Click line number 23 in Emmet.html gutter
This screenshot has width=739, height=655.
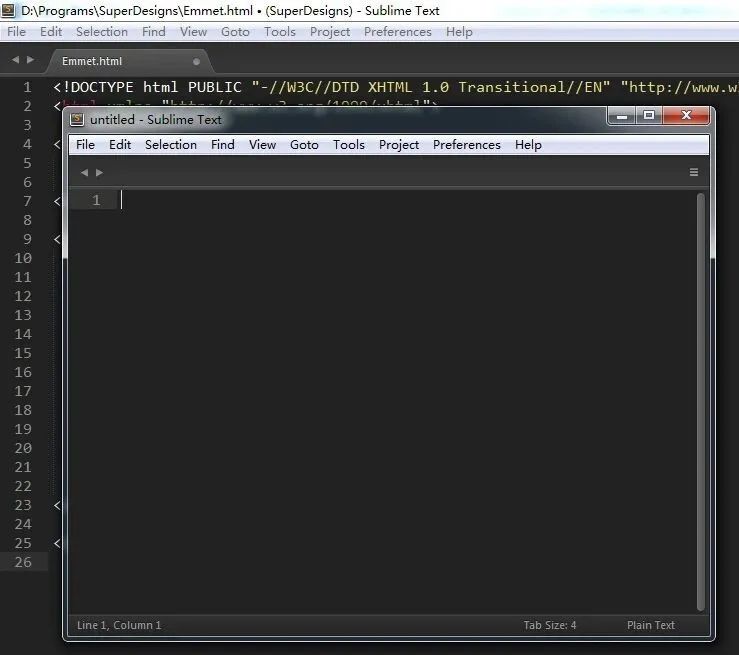click(23, 505)
